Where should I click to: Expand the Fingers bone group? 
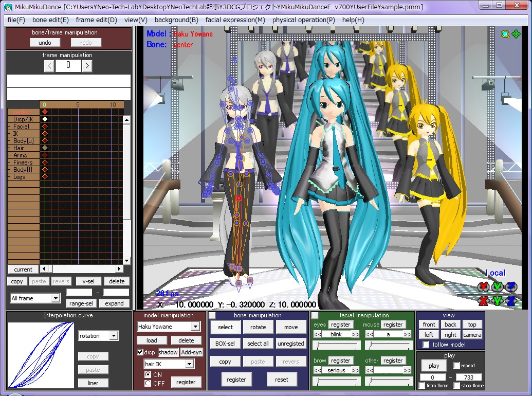tap(9, 163)
